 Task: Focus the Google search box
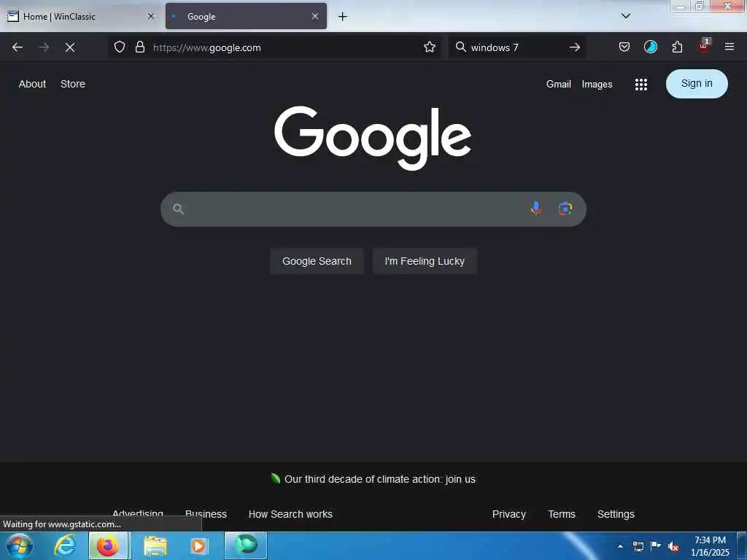tap(373, 209)
